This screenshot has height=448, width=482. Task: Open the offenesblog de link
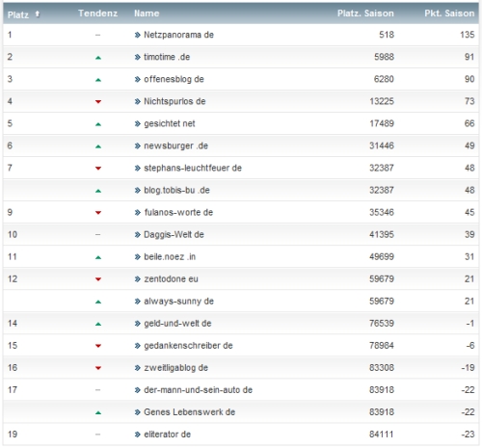point(174,79)
